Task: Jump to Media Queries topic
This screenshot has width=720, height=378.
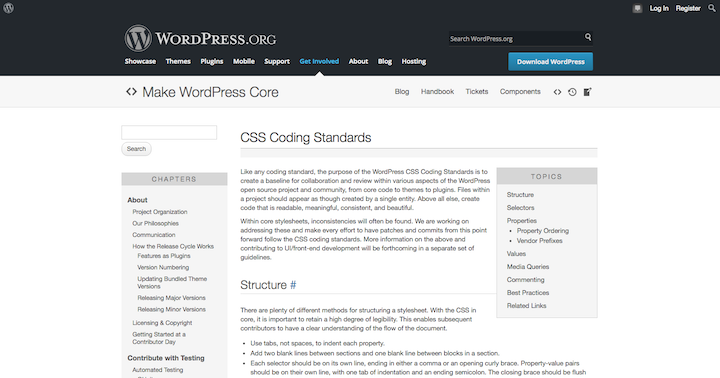Action: tap(528, 266)
